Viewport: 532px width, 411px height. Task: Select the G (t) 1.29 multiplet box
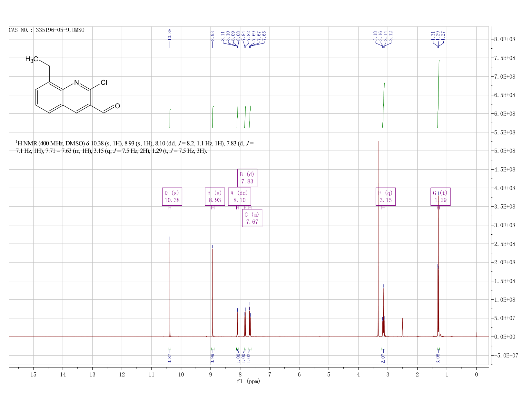(440, 197)
